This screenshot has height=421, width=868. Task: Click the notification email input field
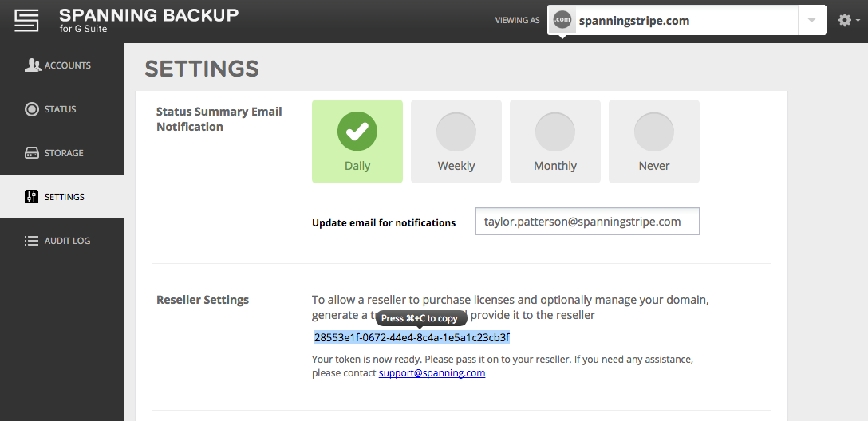[587, 222]
